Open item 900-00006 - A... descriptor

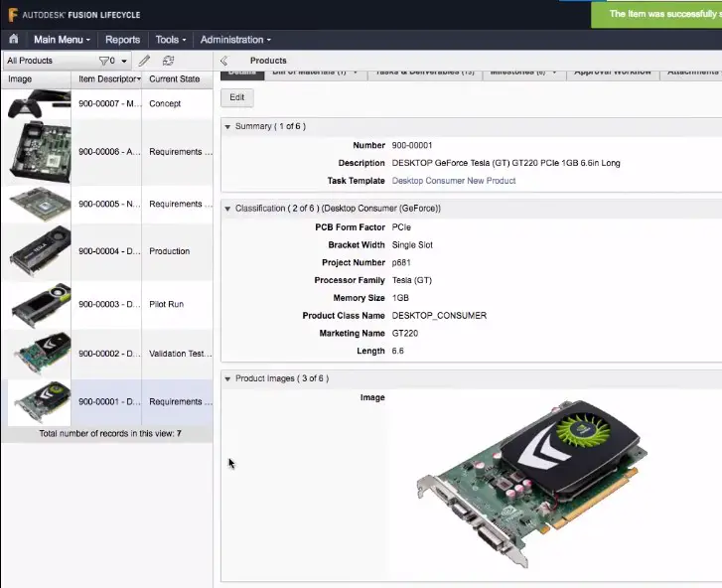109,152
